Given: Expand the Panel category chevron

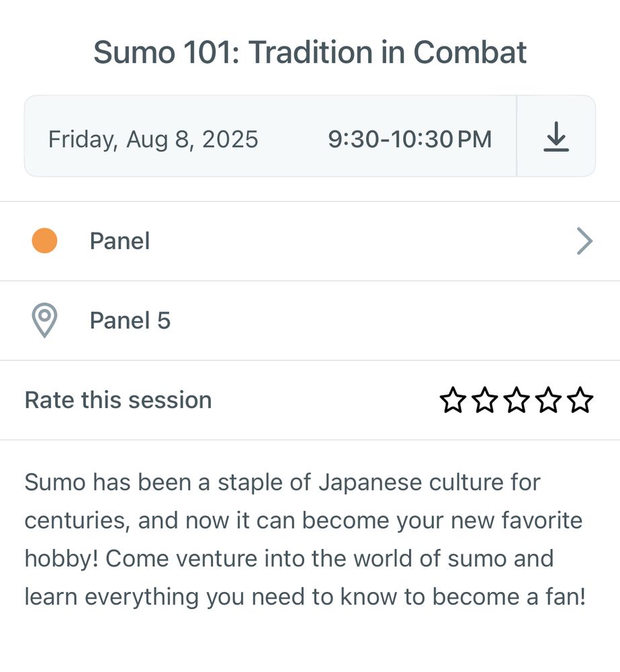Looking at the screenshot, I should coord(584,241).
